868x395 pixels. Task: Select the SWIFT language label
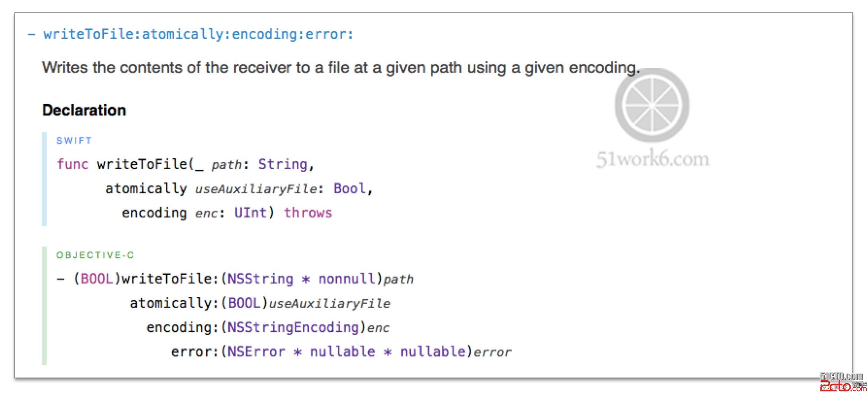tap(74, 141)
